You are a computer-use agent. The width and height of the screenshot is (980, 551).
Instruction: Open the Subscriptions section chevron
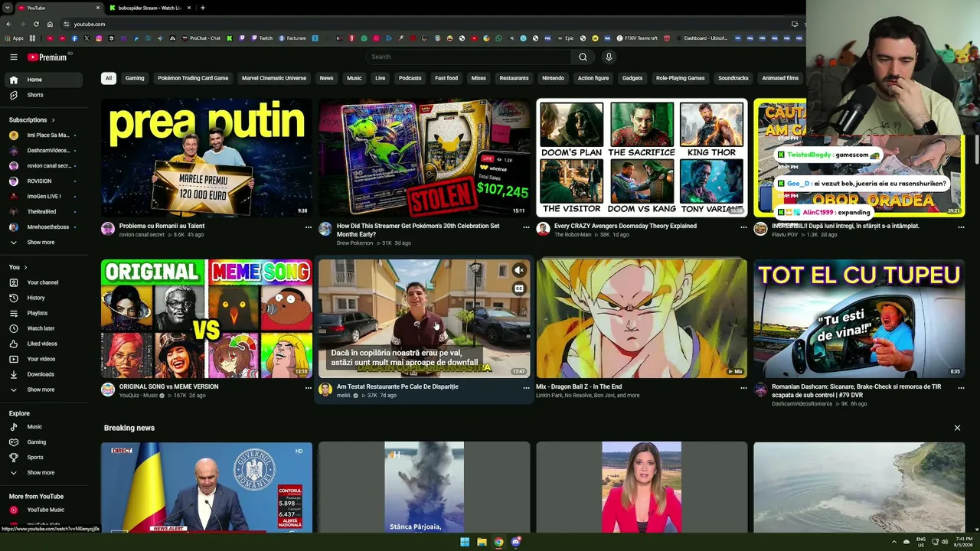point(54,120)
